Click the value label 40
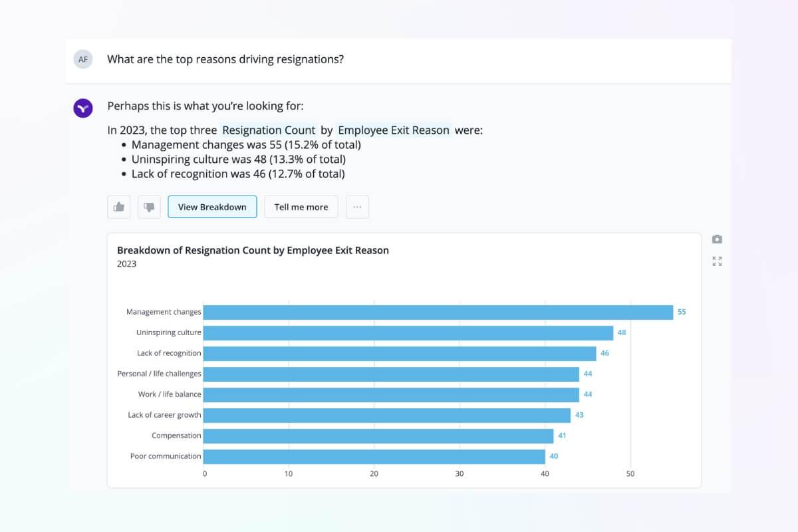This screenshot has height=532, width=798. pos(554,456)
